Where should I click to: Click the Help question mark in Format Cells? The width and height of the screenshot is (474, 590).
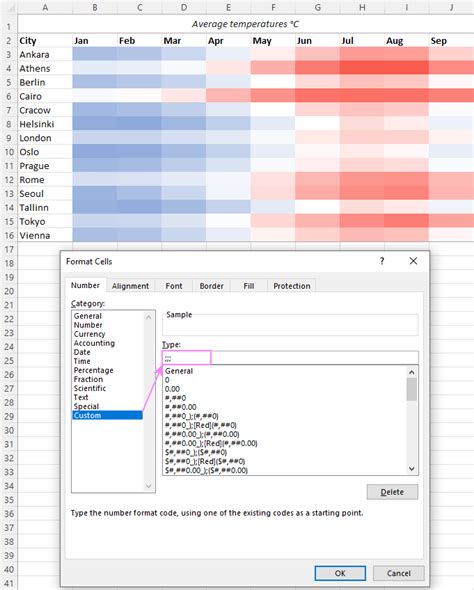(382, 261)
